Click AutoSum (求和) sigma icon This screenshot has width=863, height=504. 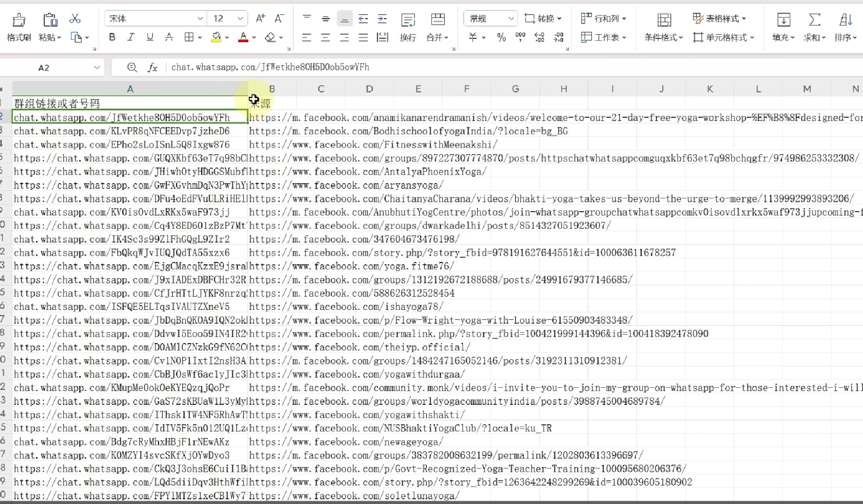pyautogui.click(x=815, y=19)
